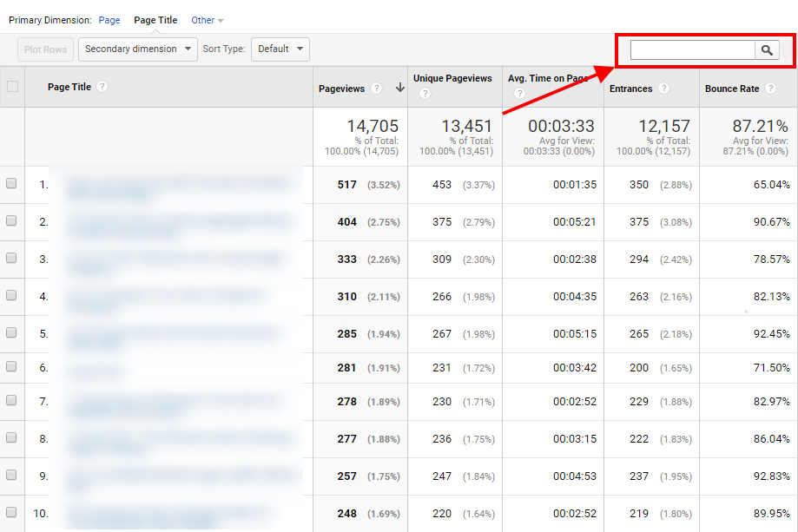The height and width of the screenshot is (532, 798).
Task: Select the Page Title dimension tab
Action: tap(155, 19)
